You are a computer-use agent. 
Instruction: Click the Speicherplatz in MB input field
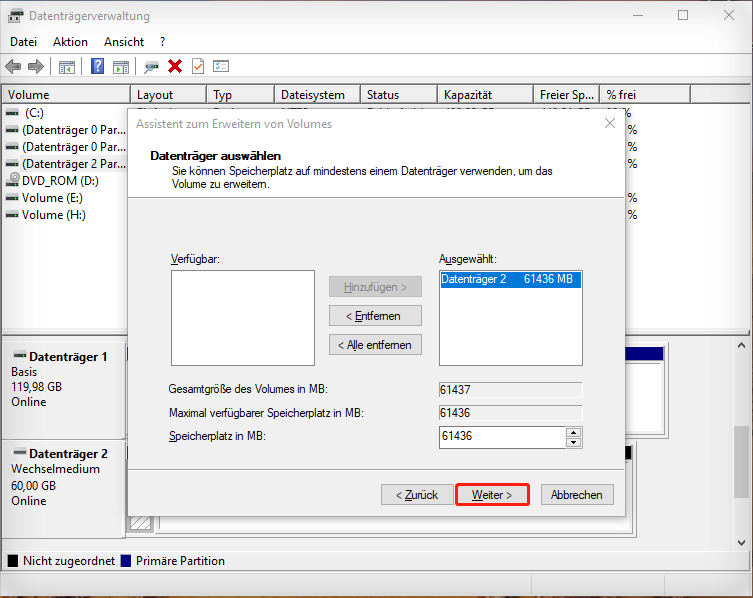(x=501, y=437)
